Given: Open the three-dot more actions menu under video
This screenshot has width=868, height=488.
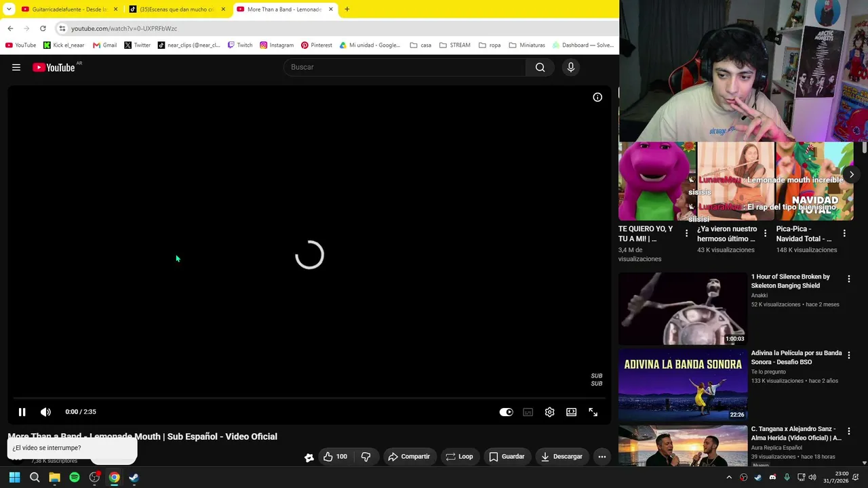Looking at the screenshot, I should click(x=602, y=457).
